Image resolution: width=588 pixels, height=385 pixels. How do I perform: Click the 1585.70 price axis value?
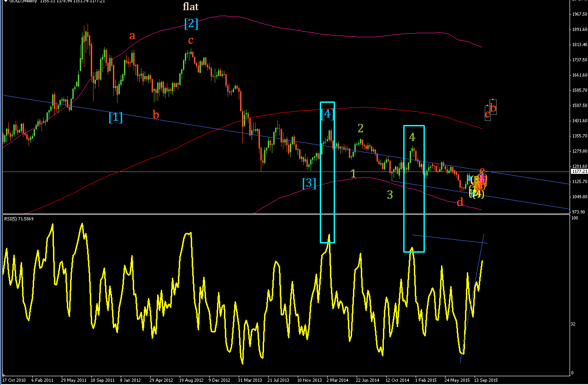(x=579, y=90)
